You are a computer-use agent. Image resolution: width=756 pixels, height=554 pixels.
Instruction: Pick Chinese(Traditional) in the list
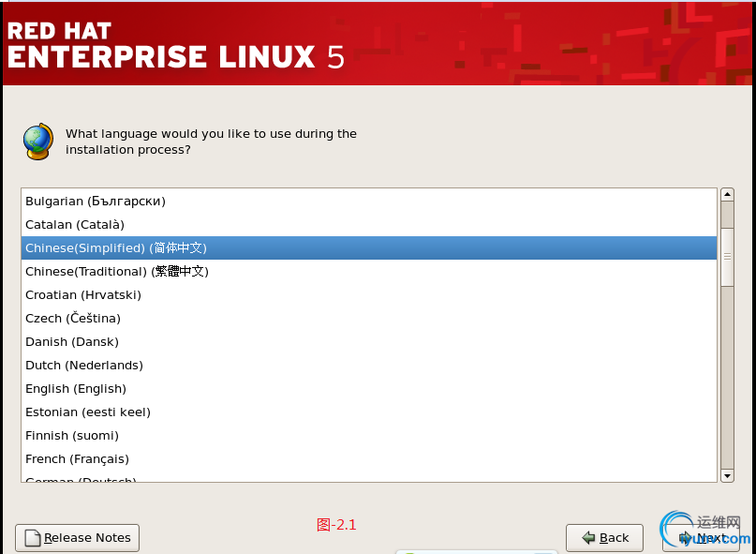tap(117, 271)
